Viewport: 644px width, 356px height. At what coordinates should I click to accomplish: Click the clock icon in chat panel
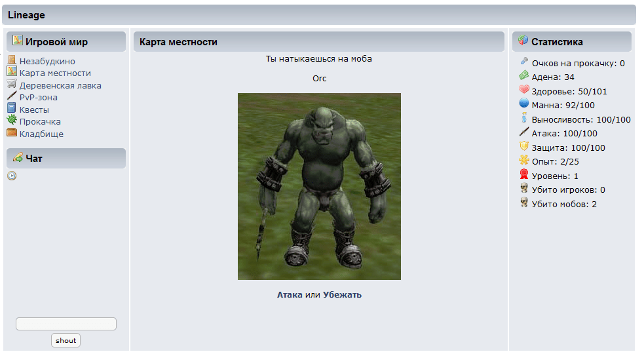[x=12, y=176]
